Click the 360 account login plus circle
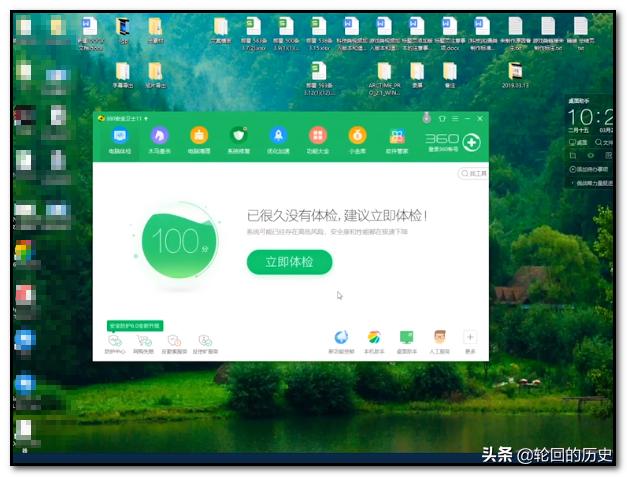The image size is (627, 477). point(471,143)
